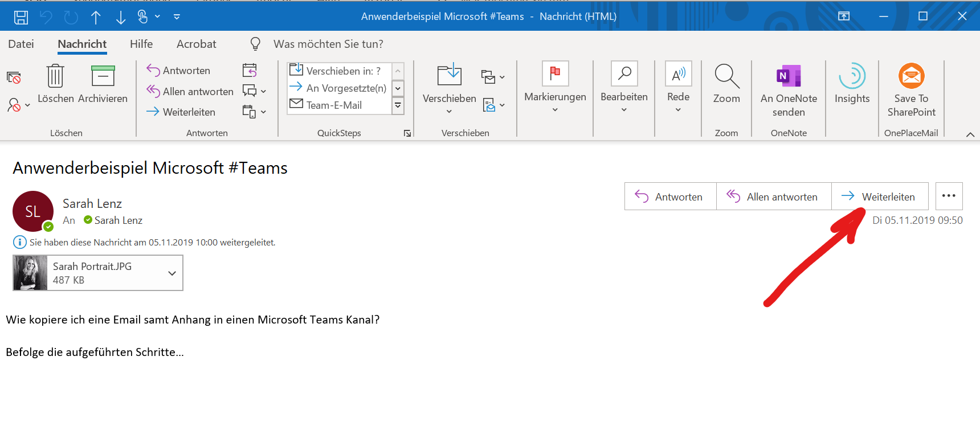
Task: Click the Antworten button in message header
Action: click(x=671, y=197)
